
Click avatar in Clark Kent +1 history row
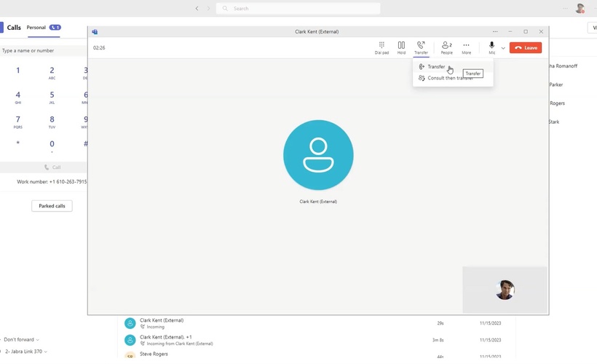point(130,340)
